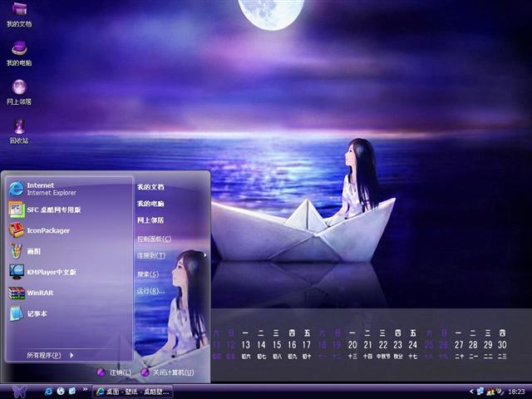Open KMPlayer中文版 from the start menu

click(50, 272)
